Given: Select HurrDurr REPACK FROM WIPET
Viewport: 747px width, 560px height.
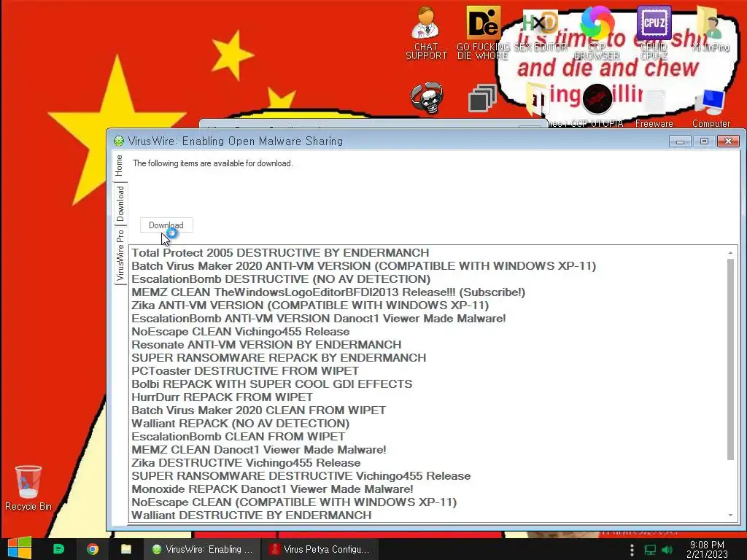Looking at the screenshot, I should 222,397.
